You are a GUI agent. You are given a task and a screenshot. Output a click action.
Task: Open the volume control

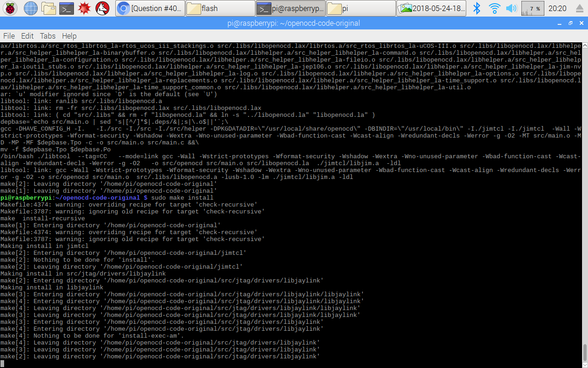point(511,8)
